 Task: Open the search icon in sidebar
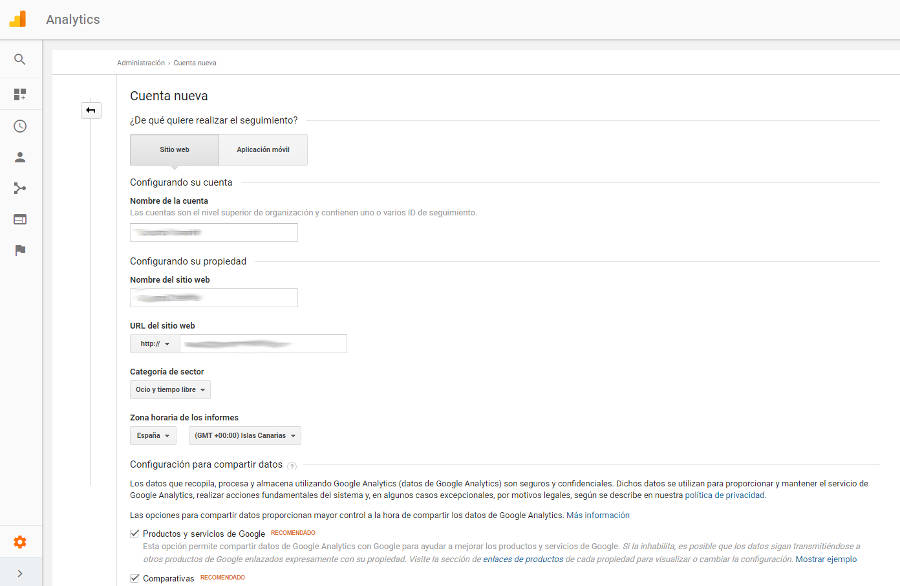20,59
